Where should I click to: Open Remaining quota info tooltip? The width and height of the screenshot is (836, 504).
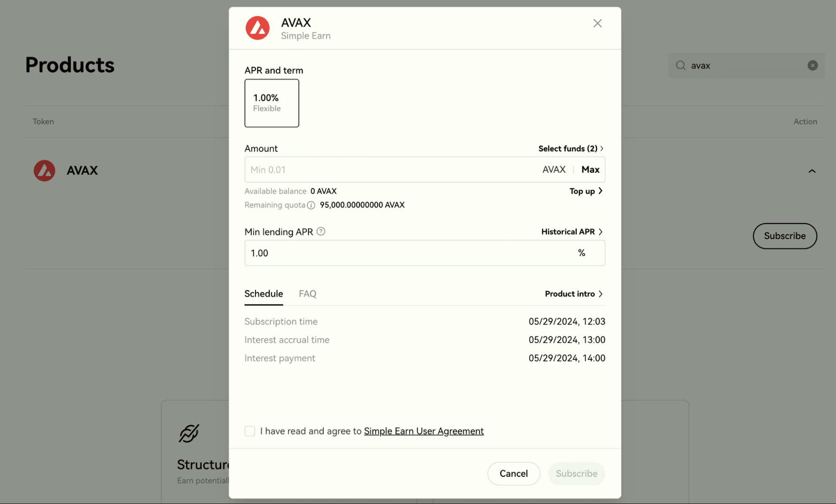coord(311,205)
